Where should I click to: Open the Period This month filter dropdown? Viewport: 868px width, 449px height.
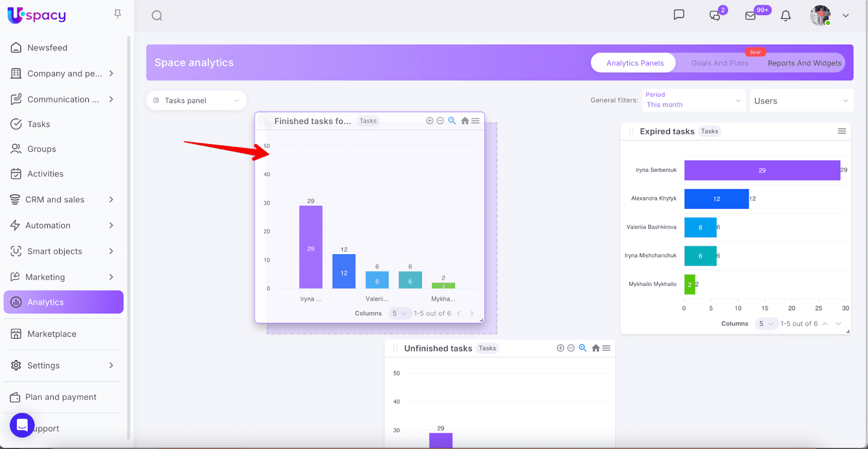693,100
